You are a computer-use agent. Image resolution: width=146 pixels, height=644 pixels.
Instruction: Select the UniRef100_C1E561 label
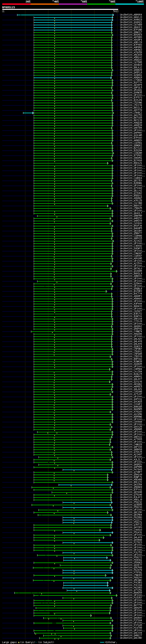coord(131,143)
